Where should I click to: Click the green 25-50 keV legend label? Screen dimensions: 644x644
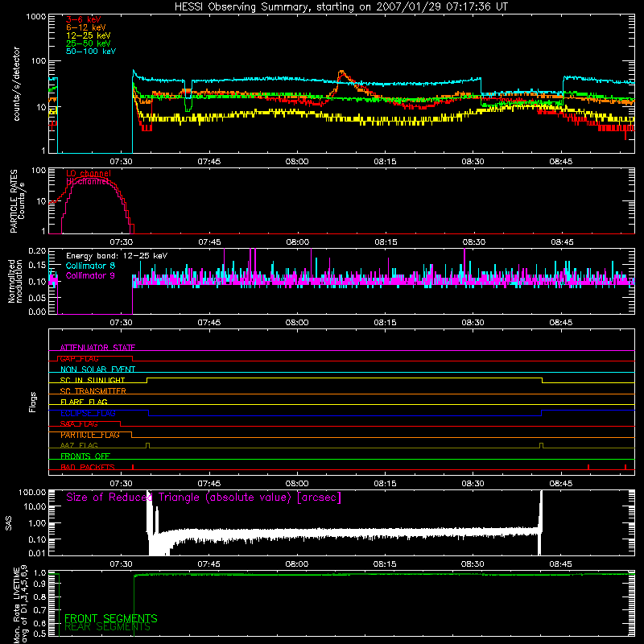coord(88,43)
